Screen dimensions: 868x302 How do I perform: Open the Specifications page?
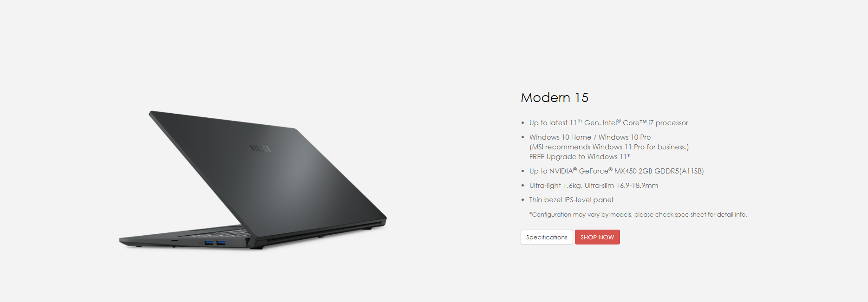547,237
